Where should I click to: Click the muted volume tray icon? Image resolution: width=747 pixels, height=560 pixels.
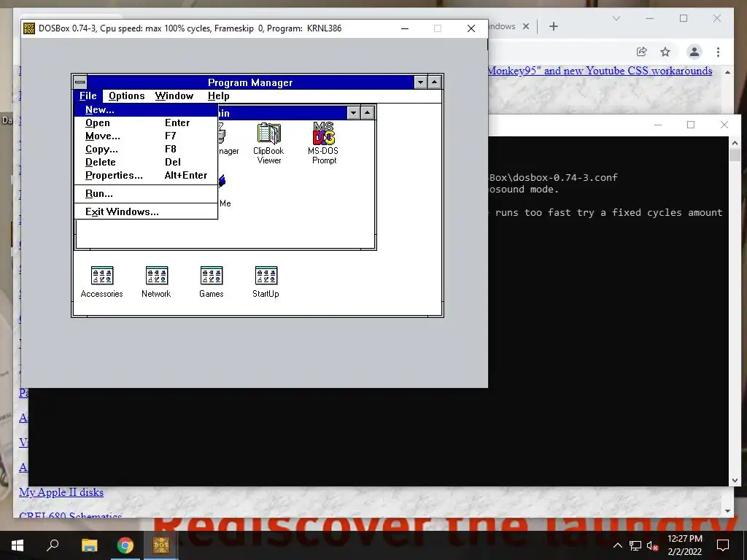(652, 545)
